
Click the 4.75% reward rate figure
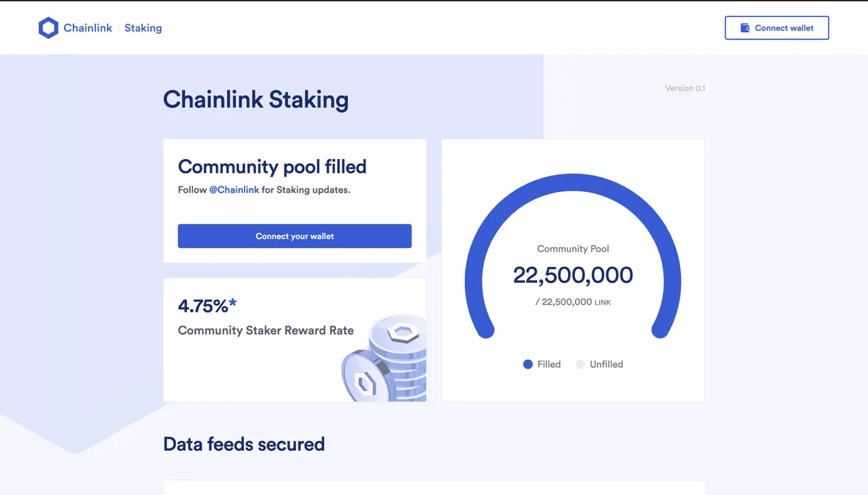[202, 306]
